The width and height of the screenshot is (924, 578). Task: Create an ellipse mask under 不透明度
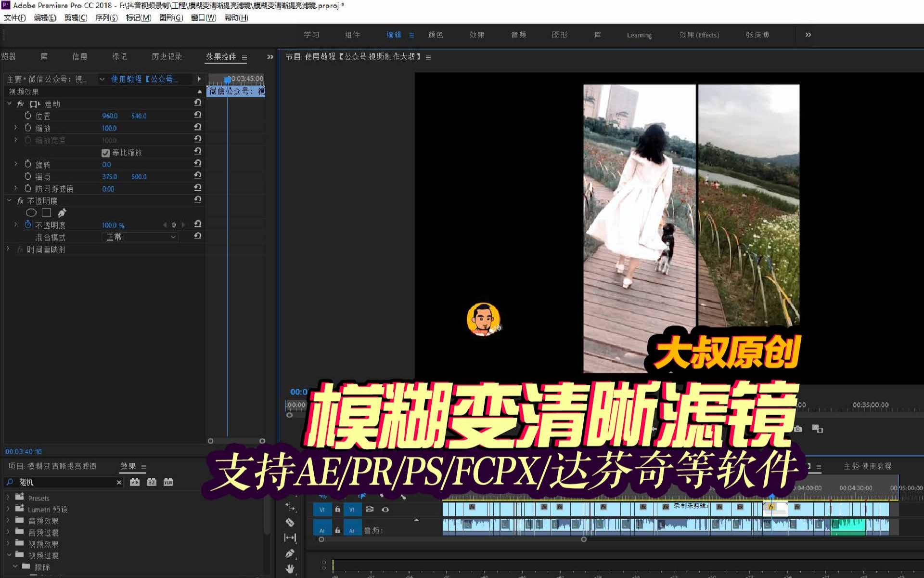pyautogui.click(x=31, y=212)
